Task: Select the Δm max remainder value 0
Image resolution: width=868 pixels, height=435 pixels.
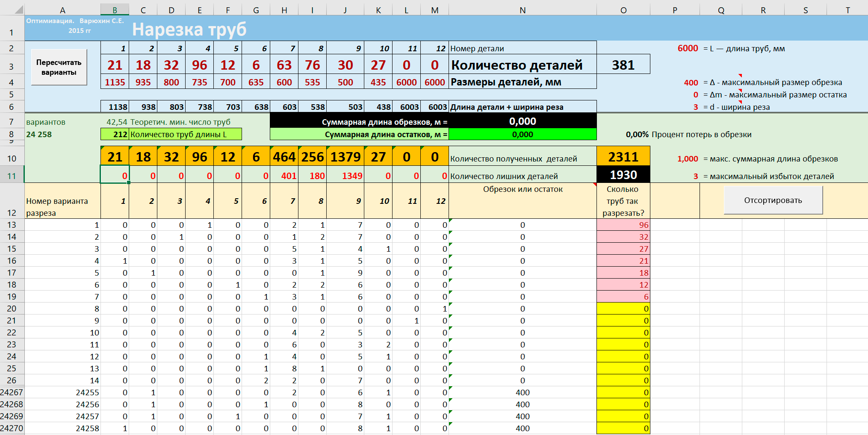Action: click(695, 95)
